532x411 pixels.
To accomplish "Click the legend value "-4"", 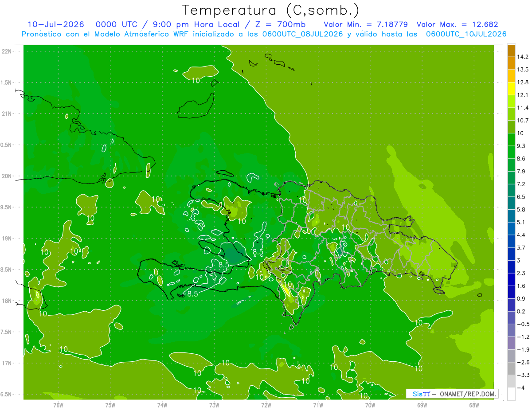I will 520,388.
